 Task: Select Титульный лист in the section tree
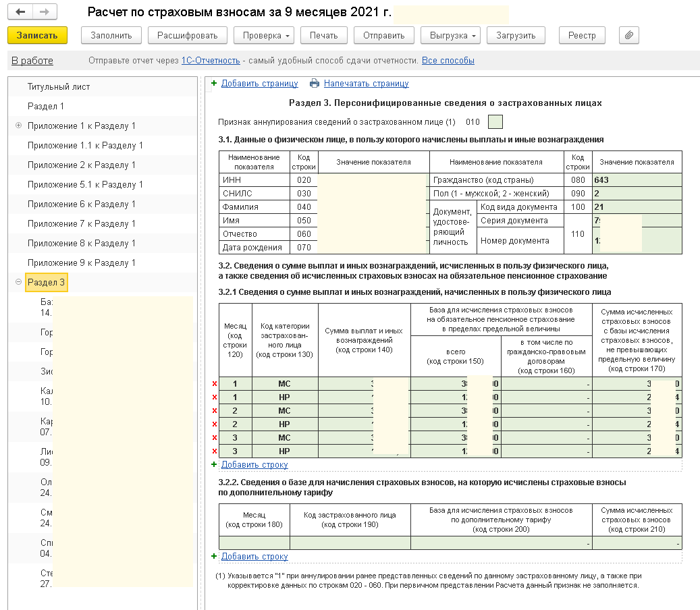[59, 86]
